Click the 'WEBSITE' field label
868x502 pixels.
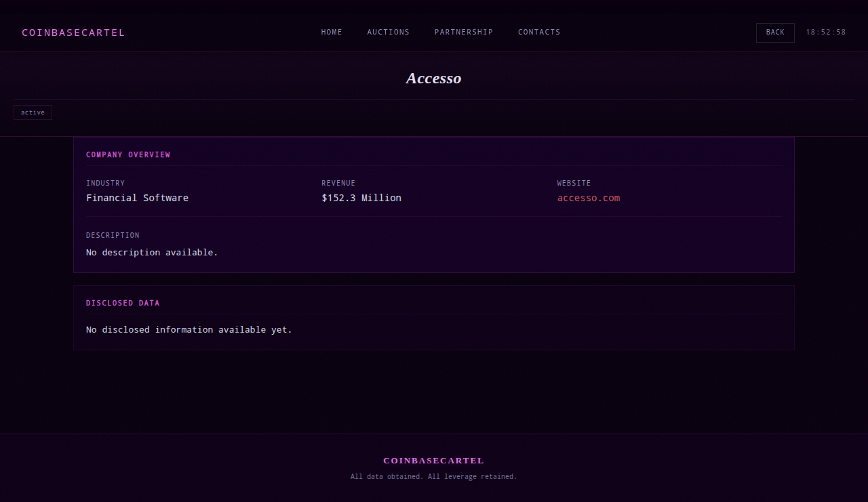tap(574, 184)
